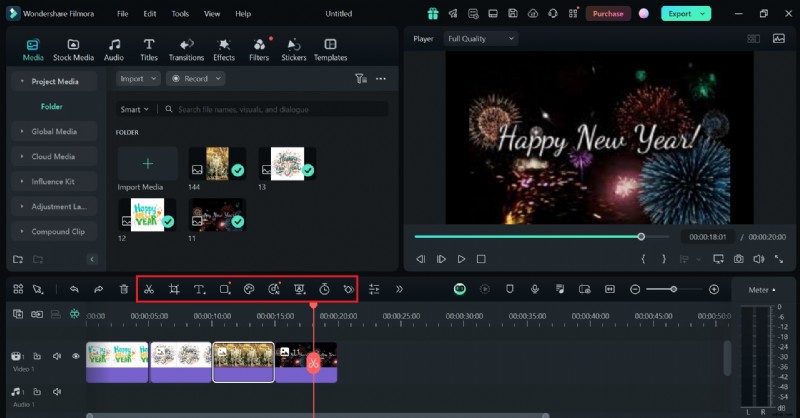The width and height of the screenshot is (800, 418).
Task: Toggle compare view icon in player
Action: (754, 39)
